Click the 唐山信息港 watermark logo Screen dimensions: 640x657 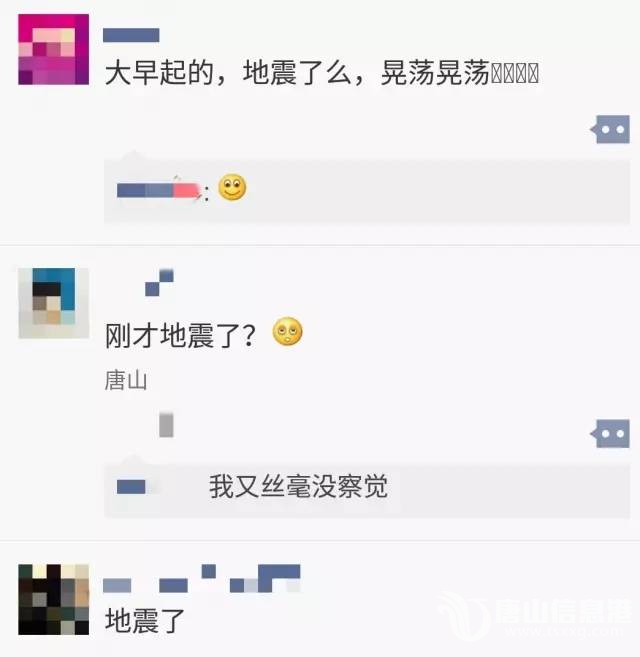click(534, 616)
